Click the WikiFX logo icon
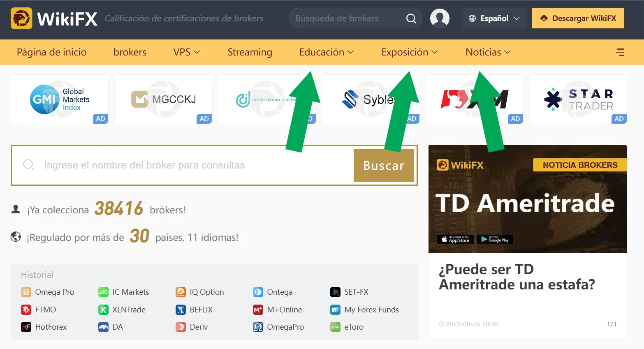 point(21,18)
